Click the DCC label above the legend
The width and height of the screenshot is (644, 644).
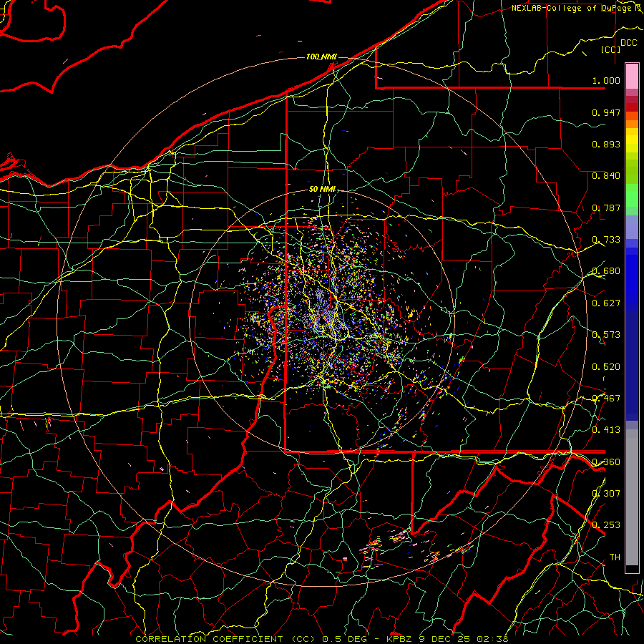[x=628, y=43]
